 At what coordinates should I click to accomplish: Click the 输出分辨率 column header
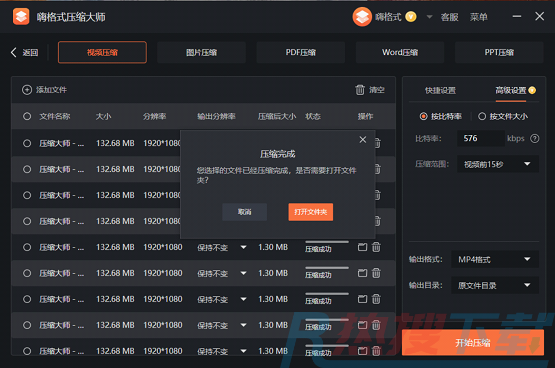[216, 116]
